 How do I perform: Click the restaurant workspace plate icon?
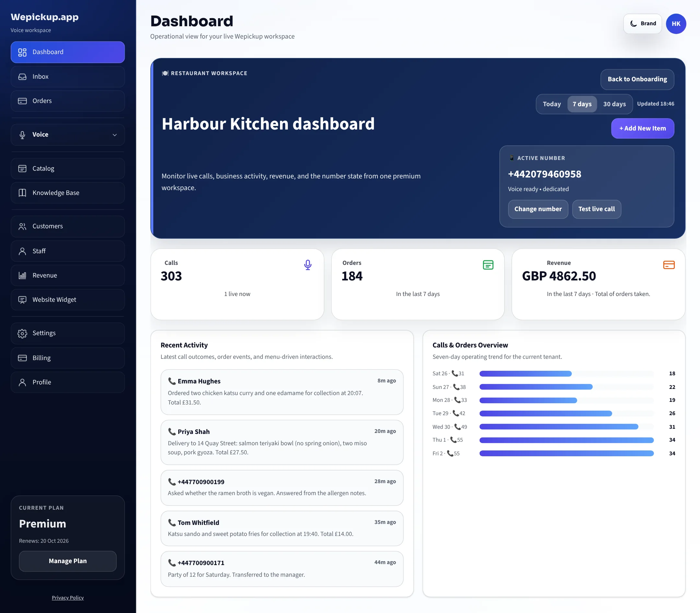point(165,73)
